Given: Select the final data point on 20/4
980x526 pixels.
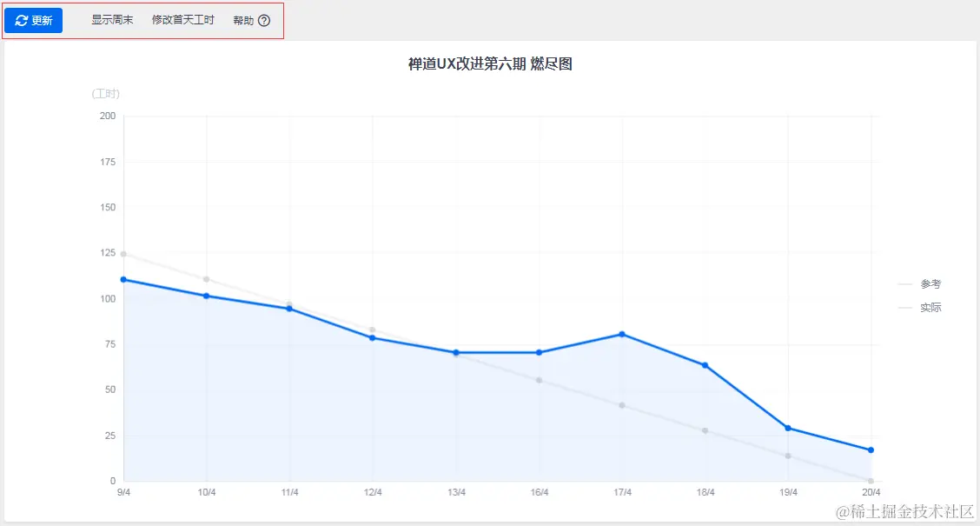Looking at the screenshot, I should [x=871, y=449].
